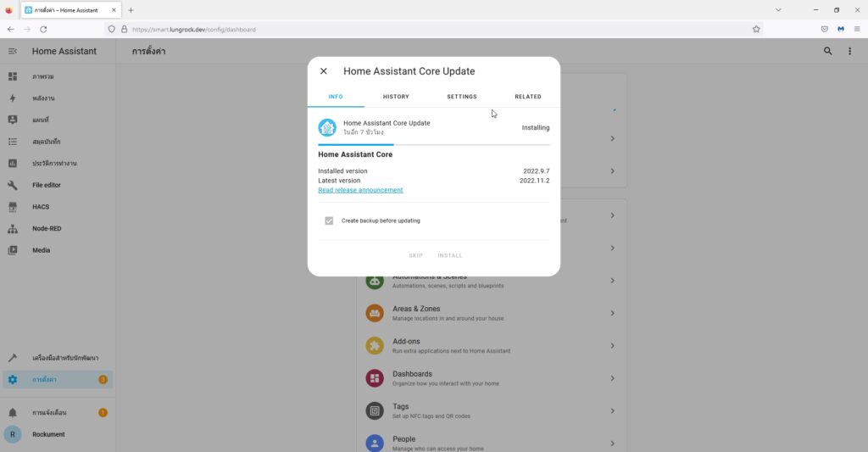Expand the Tags row chevron
Image resolution: width=868 pixels, height=452 pixels.
612,411
